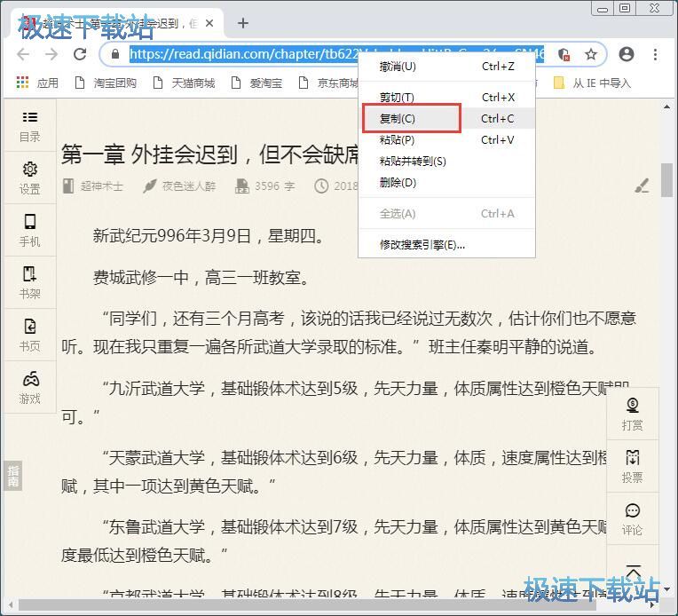Open the 评论 comments panel
This screenshot has width=678, height=616.
pos(632,518)
